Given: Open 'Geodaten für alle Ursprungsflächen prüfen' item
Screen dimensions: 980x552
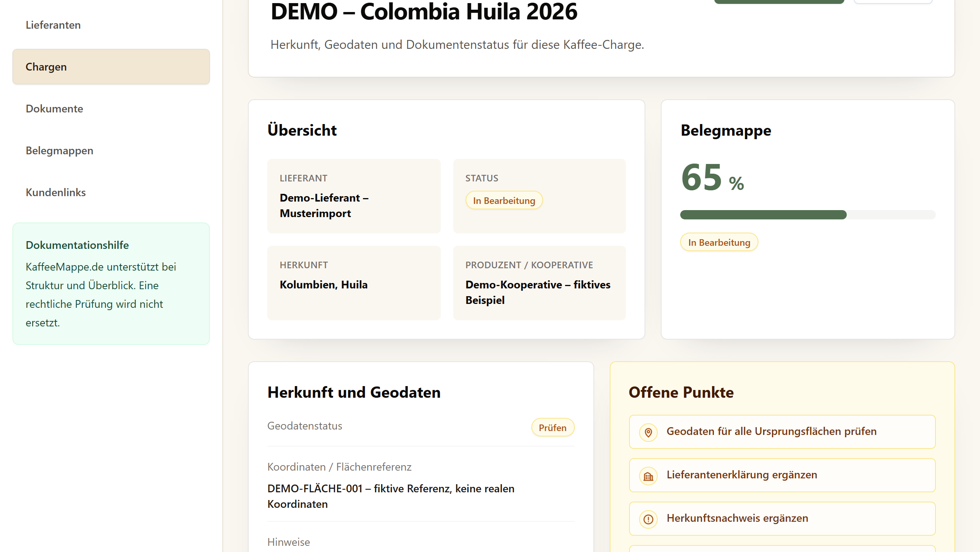Looking at the screenshot, I should 782,432.
